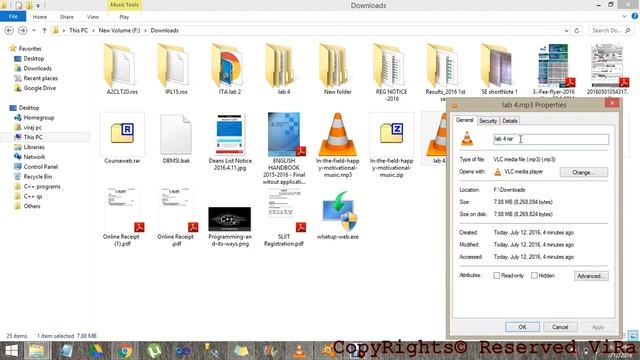Refresh the Downloads folder view

coord(577,30)
